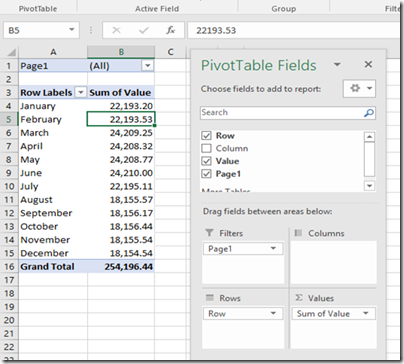Click the Columns area icon
This screenshot has height=364, width=404.
coord(298,233)
